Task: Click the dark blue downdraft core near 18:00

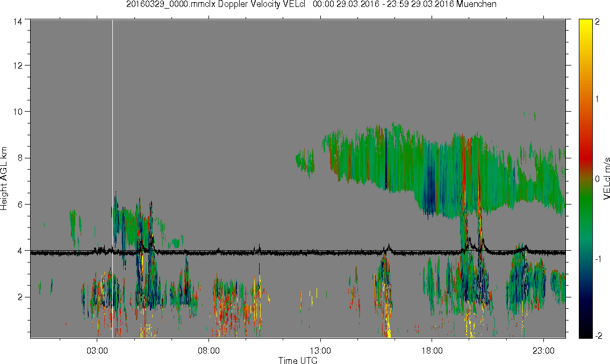Action: 430,191
